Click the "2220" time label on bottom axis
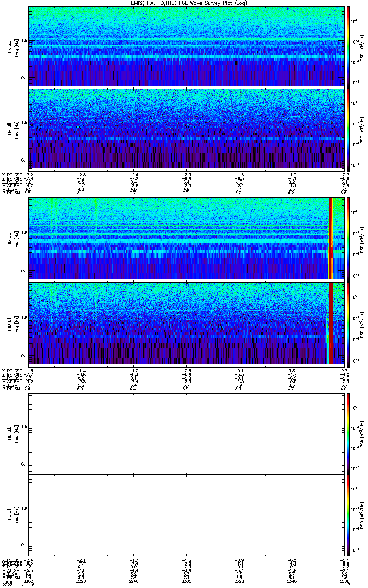 [x=81, y=581]
